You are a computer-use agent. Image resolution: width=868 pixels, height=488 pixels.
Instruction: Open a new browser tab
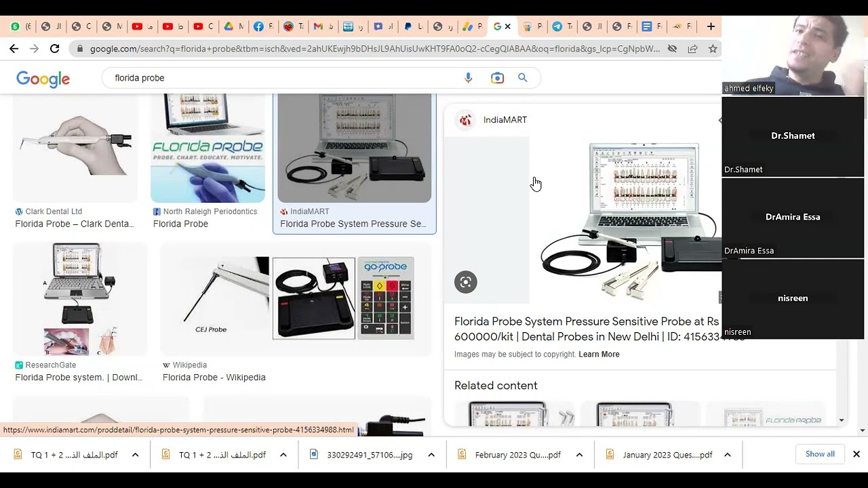[x=711, y=26]
